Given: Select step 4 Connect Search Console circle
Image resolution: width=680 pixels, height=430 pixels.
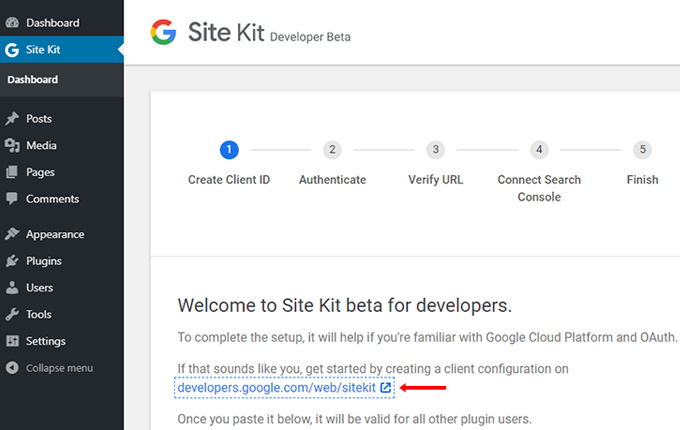Looking at the screenshot, I should [x=539, y=150].
